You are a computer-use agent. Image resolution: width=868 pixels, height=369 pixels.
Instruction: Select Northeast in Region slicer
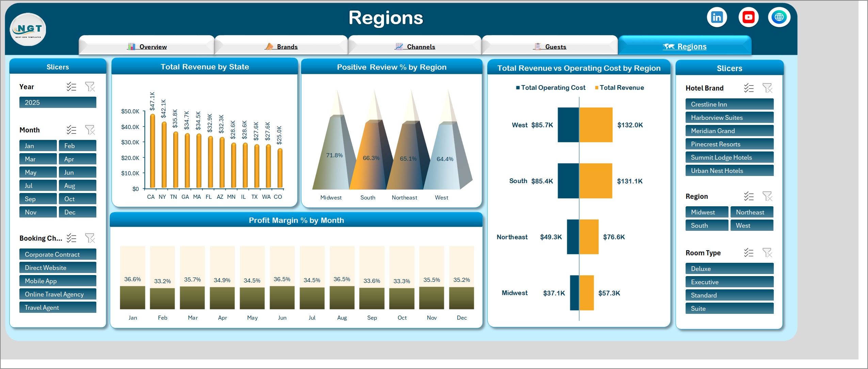tap(752, 212)
